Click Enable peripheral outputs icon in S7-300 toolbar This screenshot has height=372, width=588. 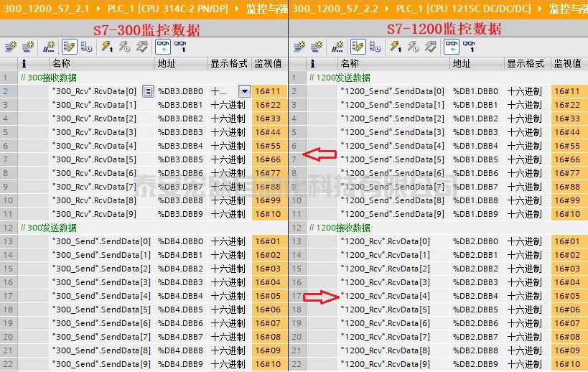[x=142, y=47]
